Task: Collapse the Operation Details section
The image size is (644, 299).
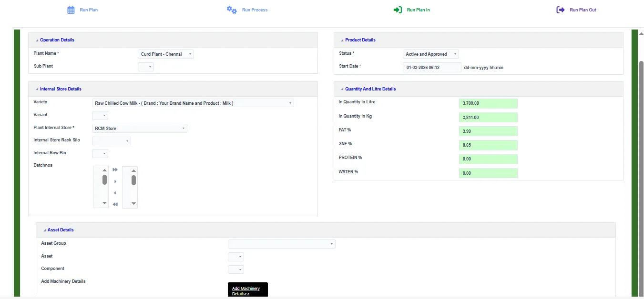Action: (x=37, y=40)
